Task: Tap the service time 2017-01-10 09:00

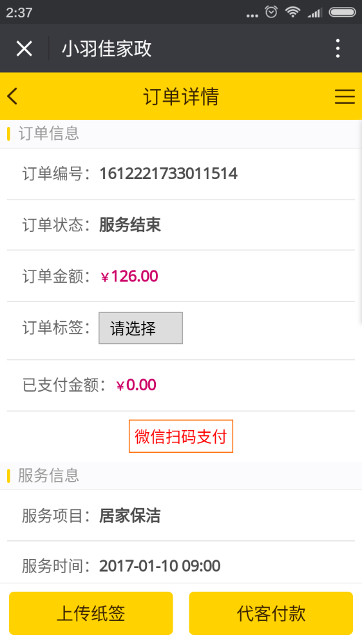Action: (x=160, y=566)
